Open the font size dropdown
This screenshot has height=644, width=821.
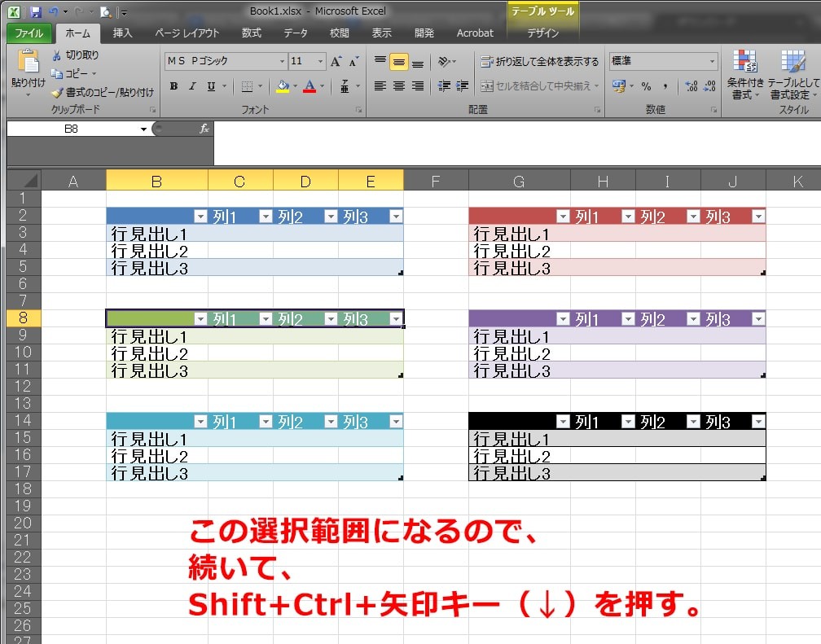[x=319, y=61]
